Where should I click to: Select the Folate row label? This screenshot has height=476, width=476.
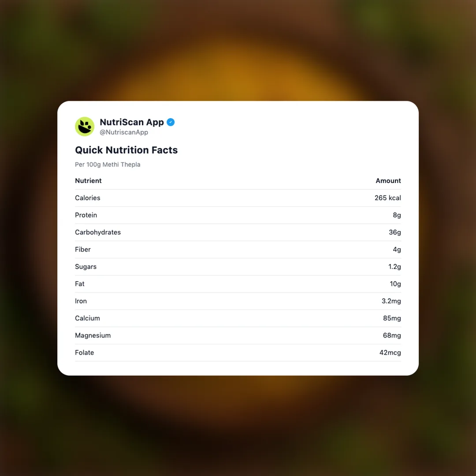(85, 353)
